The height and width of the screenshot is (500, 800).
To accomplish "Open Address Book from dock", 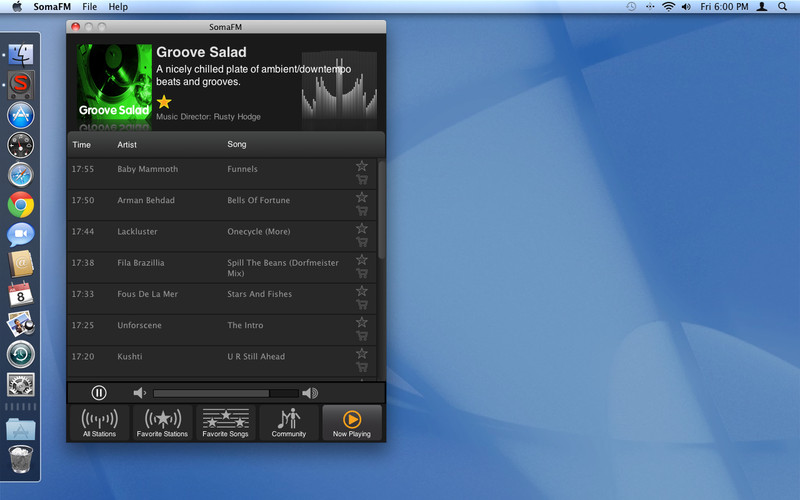I will [21, 264].
